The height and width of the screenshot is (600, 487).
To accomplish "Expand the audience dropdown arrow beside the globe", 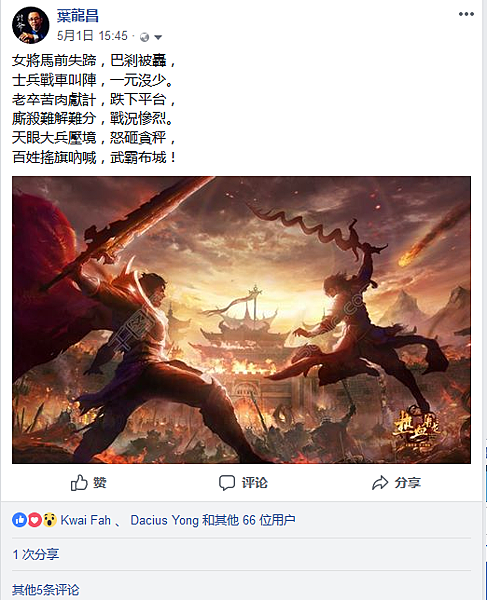I will pyautogui.click(x=158, y=37).
